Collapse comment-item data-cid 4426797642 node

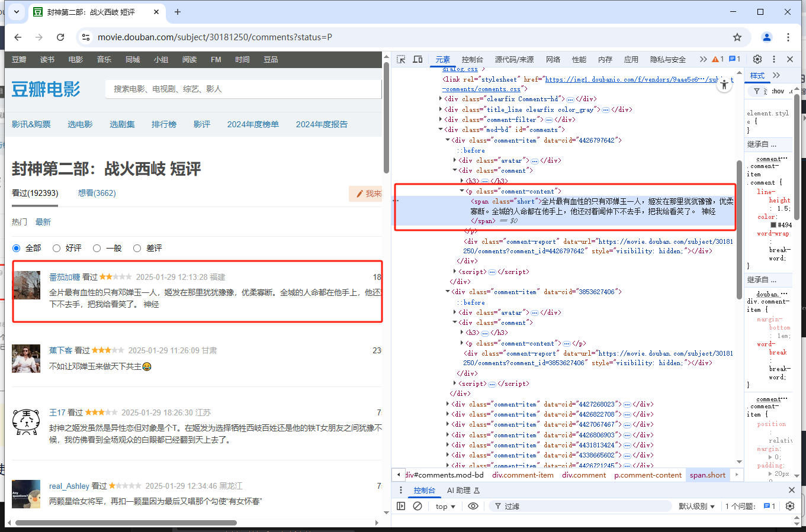(x=448, y=140)
